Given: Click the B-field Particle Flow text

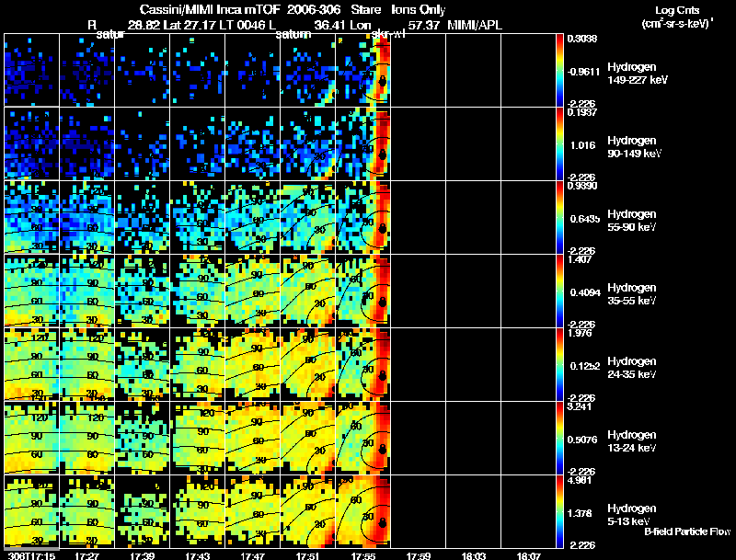Looking at the screenshot, I should tap(686, 531).
